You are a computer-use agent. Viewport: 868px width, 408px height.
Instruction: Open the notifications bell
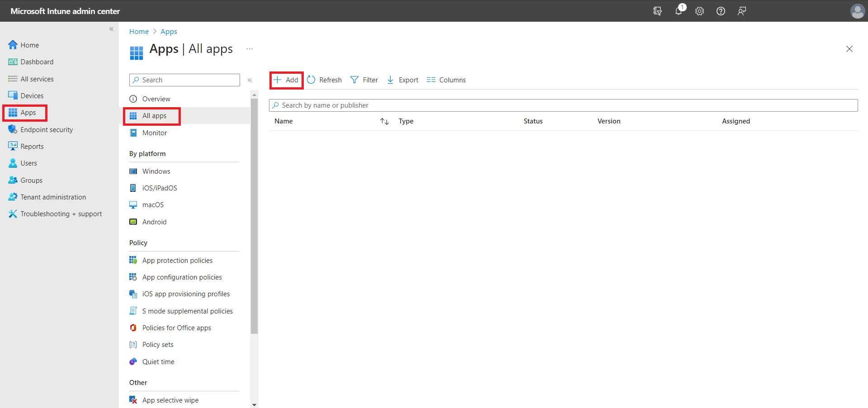tap(679, 10)
